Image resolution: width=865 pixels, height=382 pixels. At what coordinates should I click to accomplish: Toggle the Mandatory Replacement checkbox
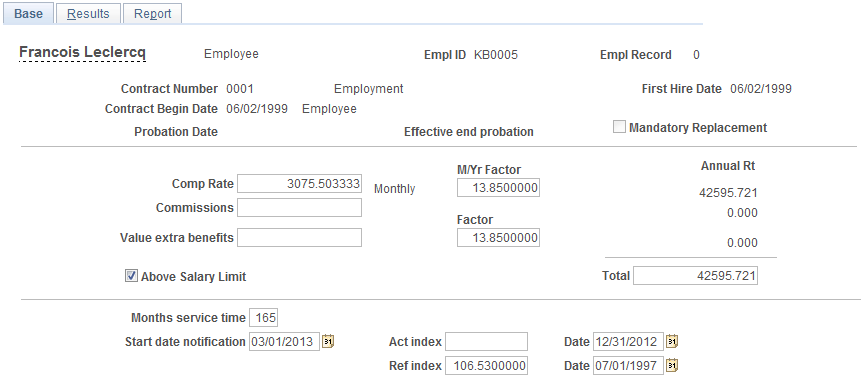tap(620, 128)
